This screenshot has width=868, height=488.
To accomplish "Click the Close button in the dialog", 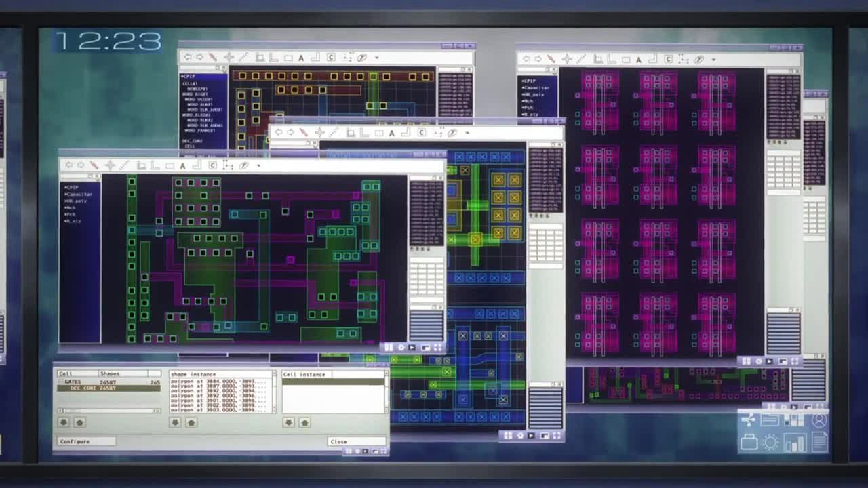I will (x=356, y=441).
